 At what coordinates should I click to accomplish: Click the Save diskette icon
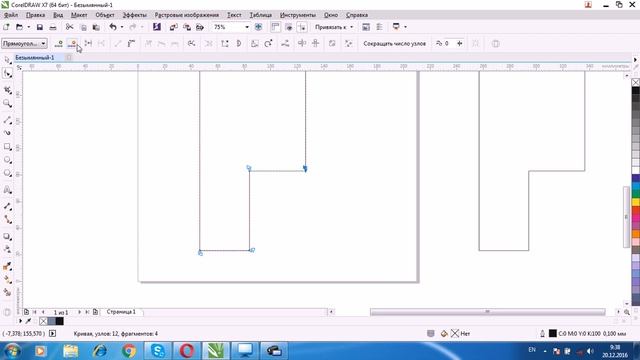point(40,27)
